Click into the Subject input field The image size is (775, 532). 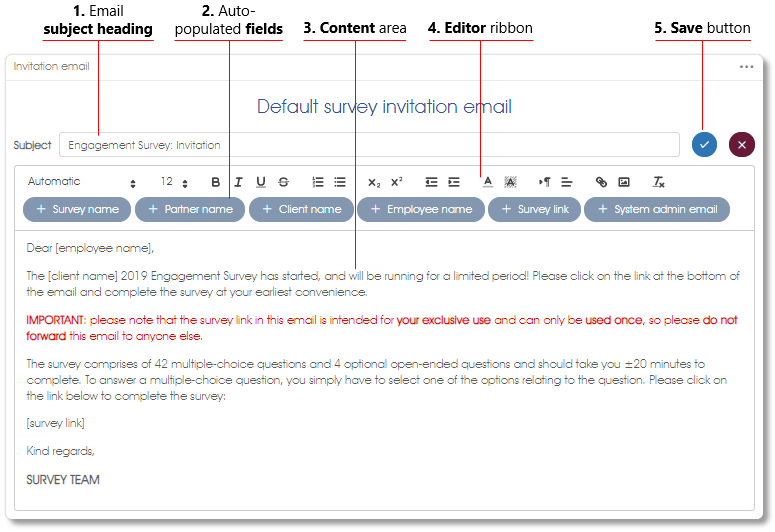click(369, 145)
